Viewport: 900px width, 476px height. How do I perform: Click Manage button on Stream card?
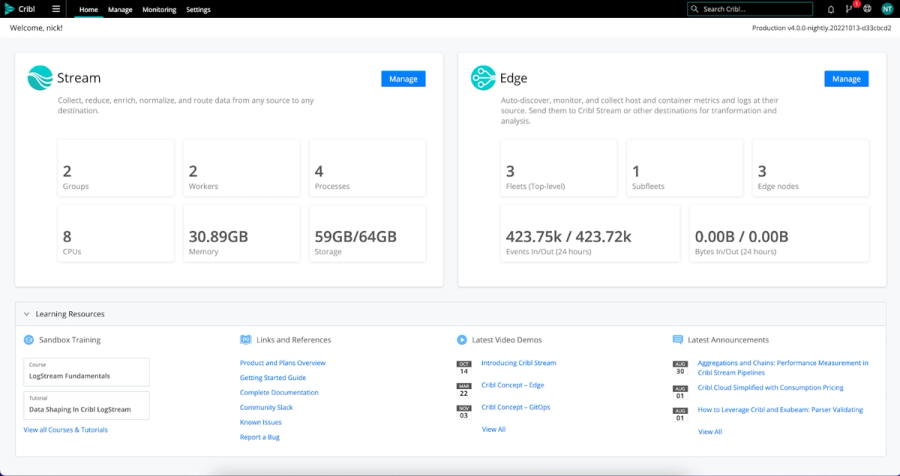point(404,79)
